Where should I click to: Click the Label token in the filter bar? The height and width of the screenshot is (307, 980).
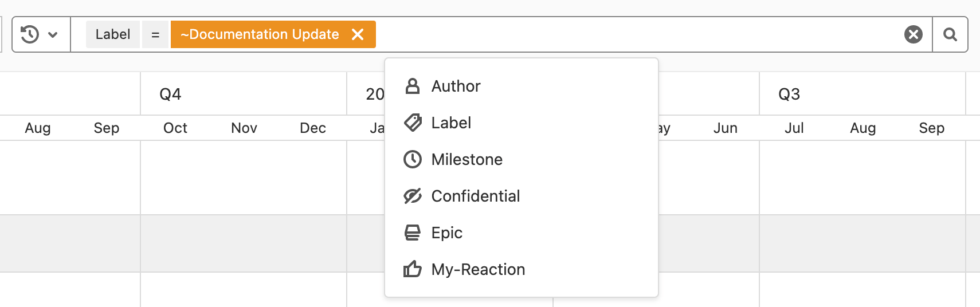tap(113, 34)
